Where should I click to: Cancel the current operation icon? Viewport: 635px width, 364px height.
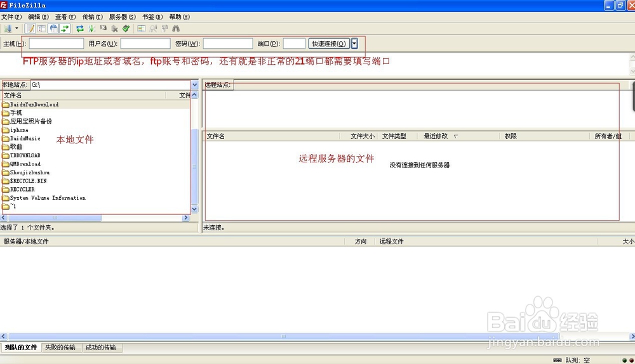point(104,29)
